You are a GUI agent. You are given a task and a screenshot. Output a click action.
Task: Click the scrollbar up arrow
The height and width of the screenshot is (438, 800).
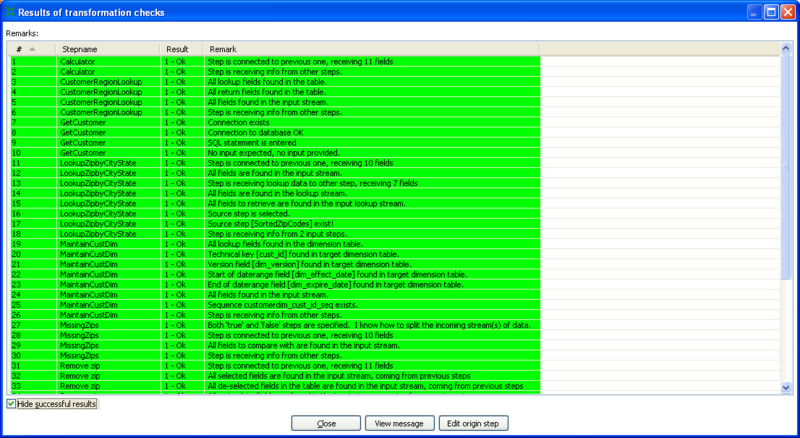[x=786, y=48]
